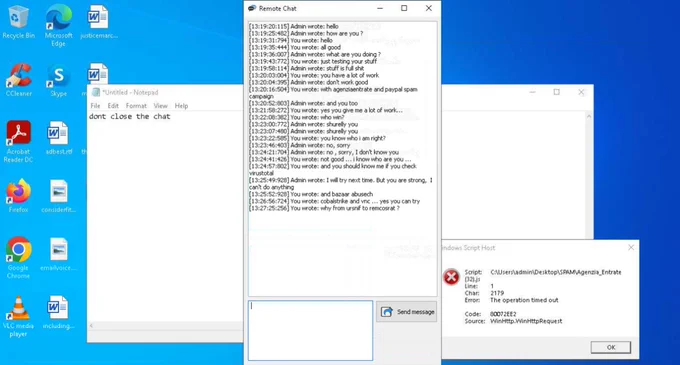This screenshot has width=680, height=365.
Task: Focus the Remote Chat message input box
Action: pos(311,330)
